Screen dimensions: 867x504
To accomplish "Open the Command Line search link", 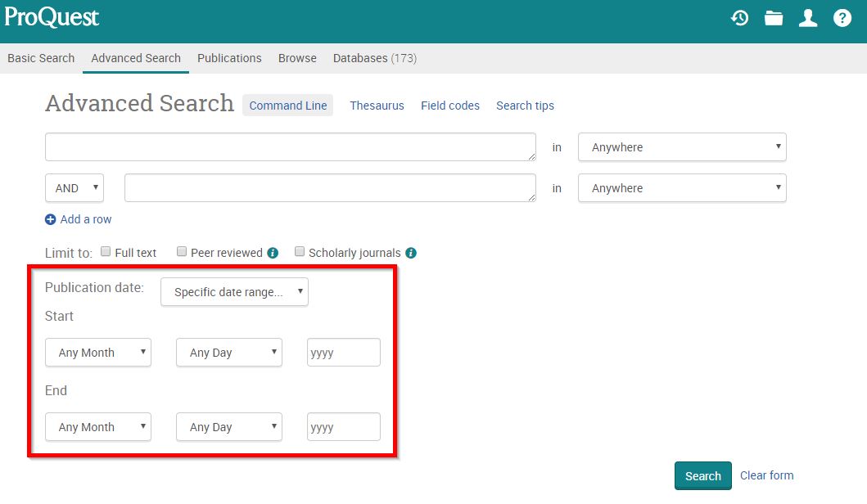I will (287, 106).
